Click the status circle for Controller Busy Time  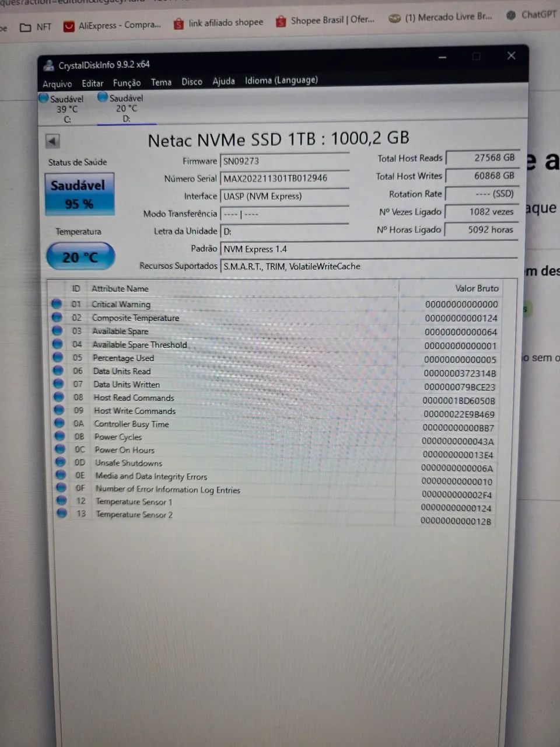tap(59, 423)
